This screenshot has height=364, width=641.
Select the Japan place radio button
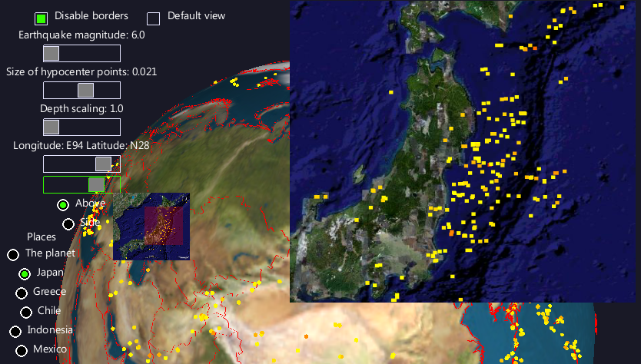[x=25, y=273]
